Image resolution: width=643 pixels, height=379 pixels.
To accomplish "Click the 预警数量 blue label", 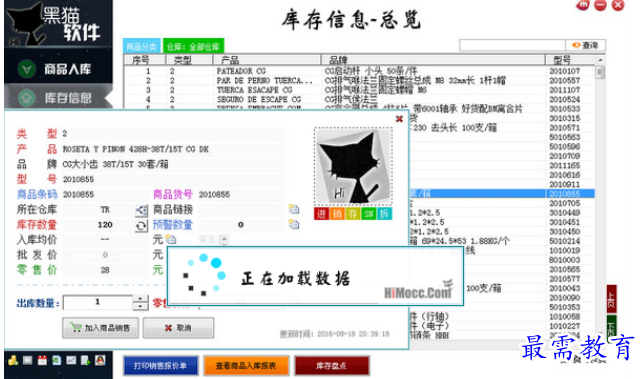I will pyautogui.click(x=172, y=224).
